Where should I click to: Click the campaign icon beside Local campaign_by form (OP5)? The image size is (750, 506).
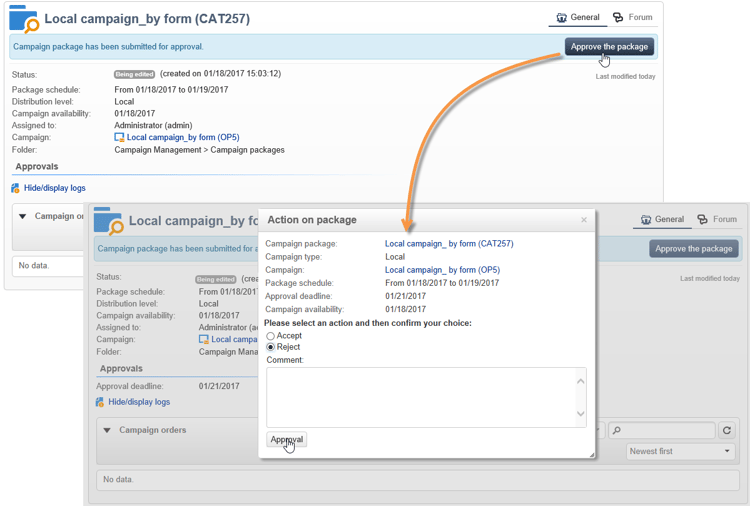pyautogui.click(x=119, y=138)
